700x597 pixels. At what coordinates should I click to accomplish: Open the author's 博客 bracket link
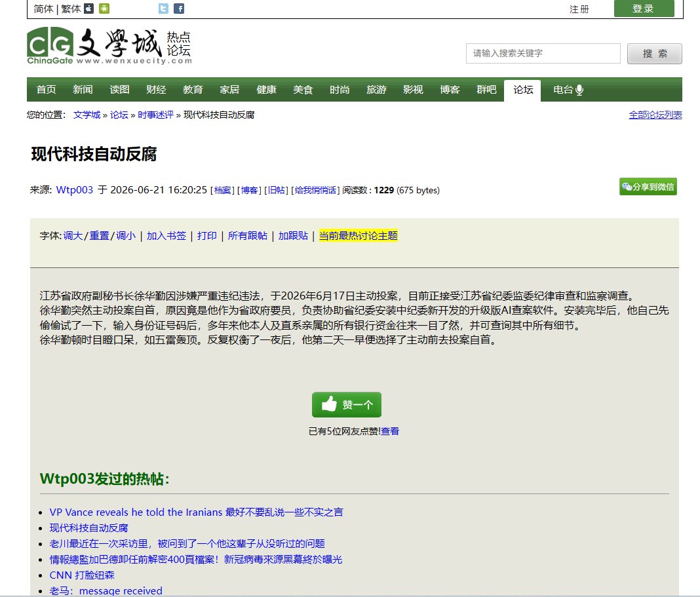click(249, 190)
